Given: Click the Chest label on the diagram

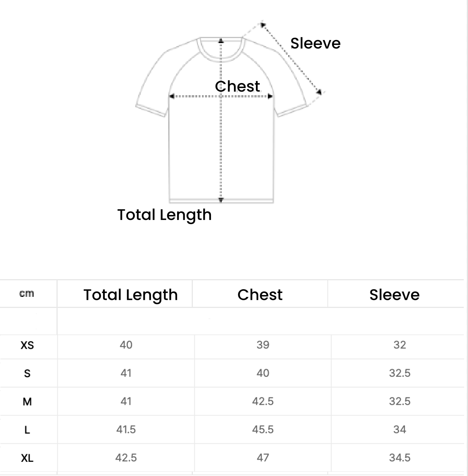Looking at the screenshot, I should pos(237,86).
